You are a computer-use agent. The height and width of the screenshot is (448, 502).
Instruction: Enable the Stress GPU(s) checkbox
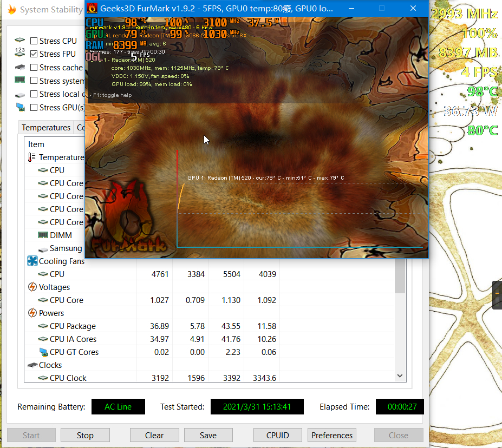click(x=34, y=108)
